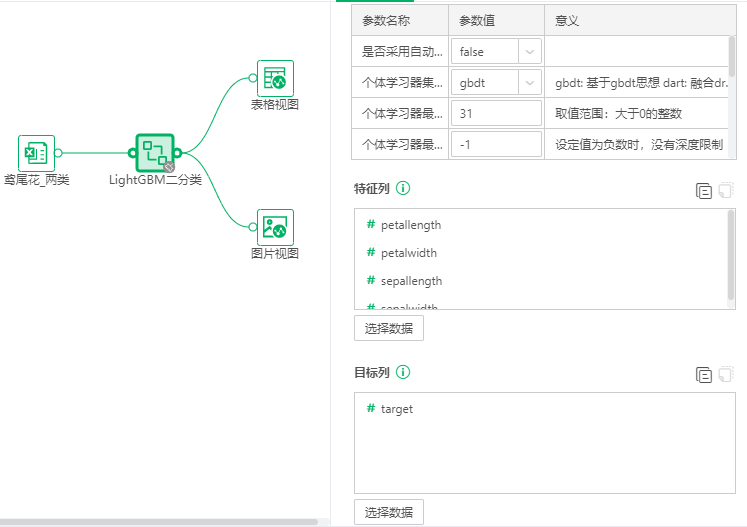The width and height of the screenshot is (747, 527).
Task: Select petallength in the feature list
Action: click(410, 225)
